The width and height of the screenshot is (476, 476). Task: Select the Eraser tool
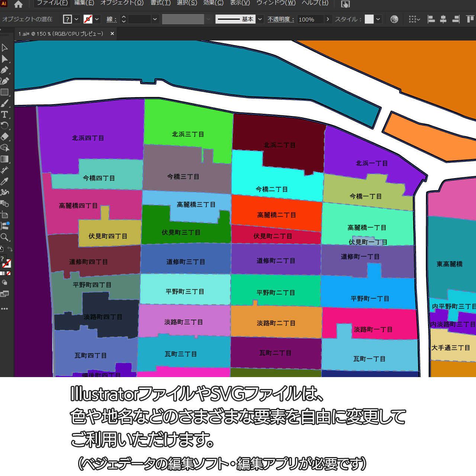(4, 137)
